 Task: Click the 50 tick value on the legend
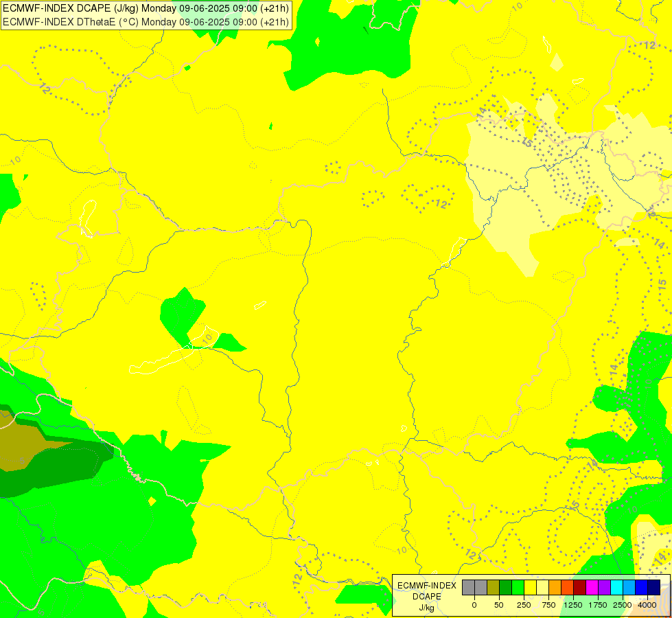(499, 605)
